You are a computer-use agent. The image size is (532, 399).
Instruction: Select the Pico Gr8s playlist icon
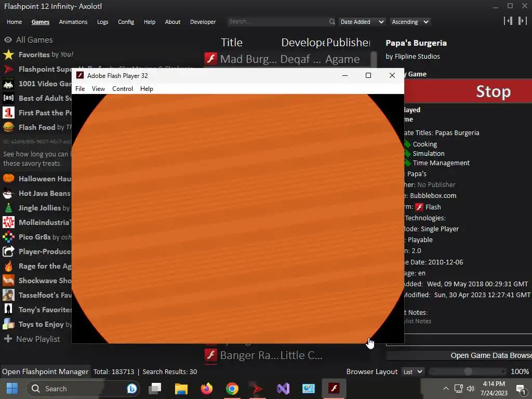tap(8, 237)
